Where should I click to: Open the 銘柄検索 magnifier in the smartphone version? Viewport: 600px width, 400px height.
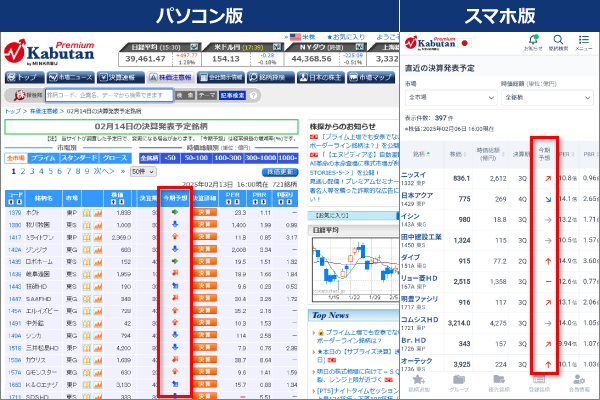click(558, 42)
